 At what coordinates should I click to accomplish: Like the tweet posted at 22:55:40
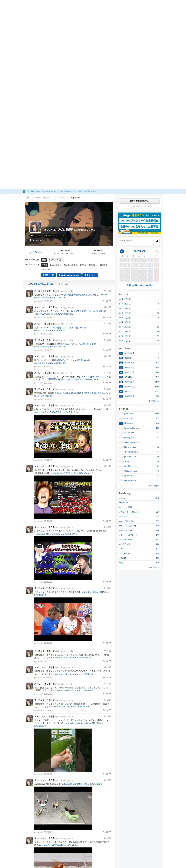coord(110,334)
